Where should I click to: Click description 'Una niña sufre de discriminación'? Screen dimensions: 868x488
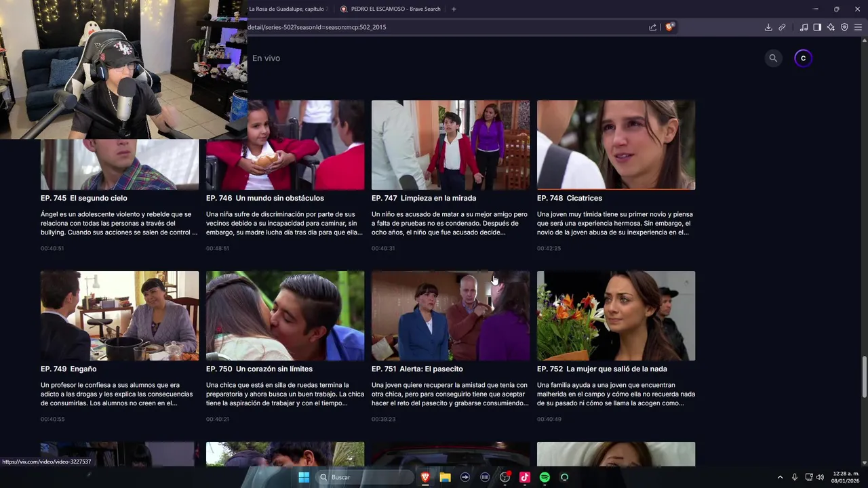point(285,223)
